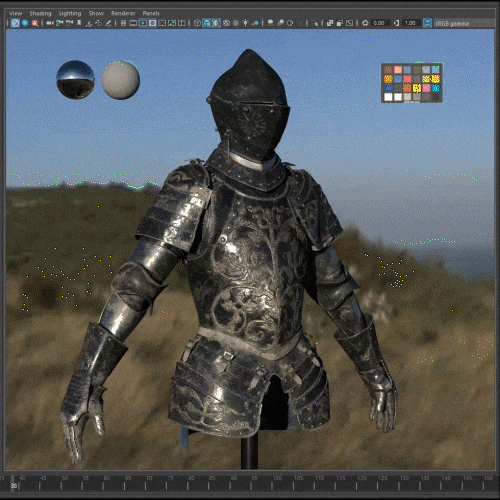Click the Gamma value field 1.00
The width and height of the screenshot is (500, 500).
click(411, 23)
